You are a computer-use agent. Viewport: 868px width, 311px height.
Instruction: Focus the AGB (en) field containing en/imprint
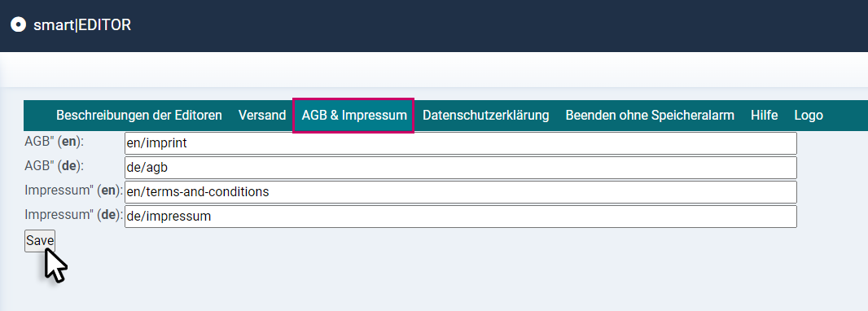click(461, 143)
